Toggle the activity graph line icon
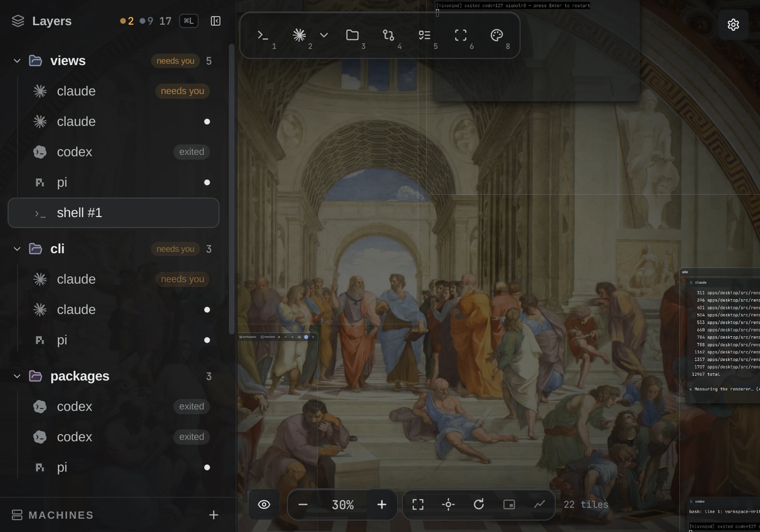Viewport: 760px width, 532px height. pos(540,504)
